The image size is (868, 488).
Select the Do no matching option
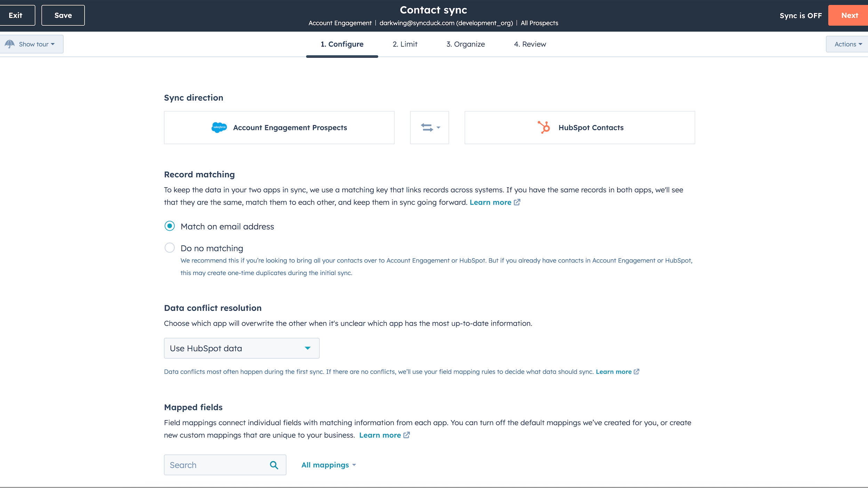point(170,248)
